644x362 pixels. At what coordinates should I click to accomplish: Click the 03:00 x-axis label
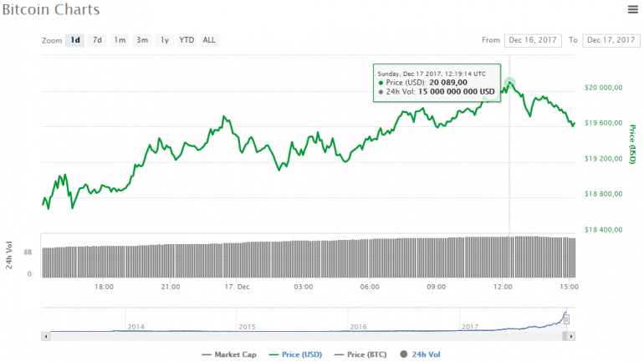click(x=303, y=287)
